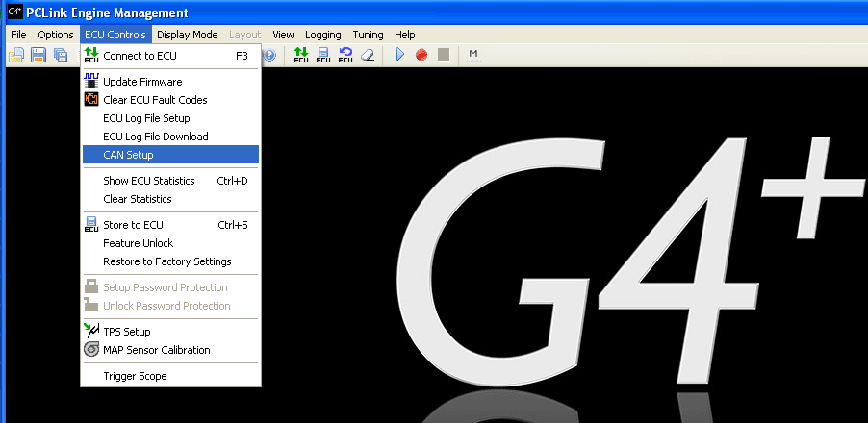Open the TPS Setup menu item
Screen dimensions: 868x423
click(x=126, y=332)
